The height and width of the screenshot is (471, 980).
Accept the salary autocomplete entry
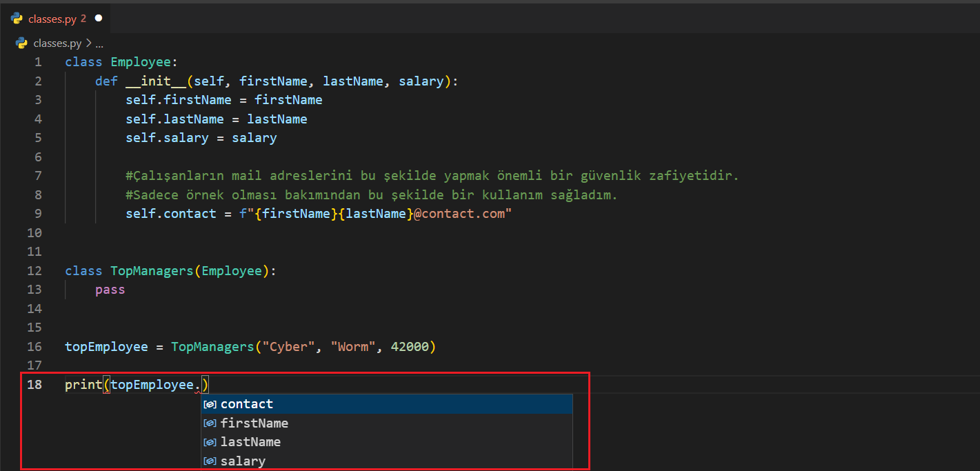point(243,461)
